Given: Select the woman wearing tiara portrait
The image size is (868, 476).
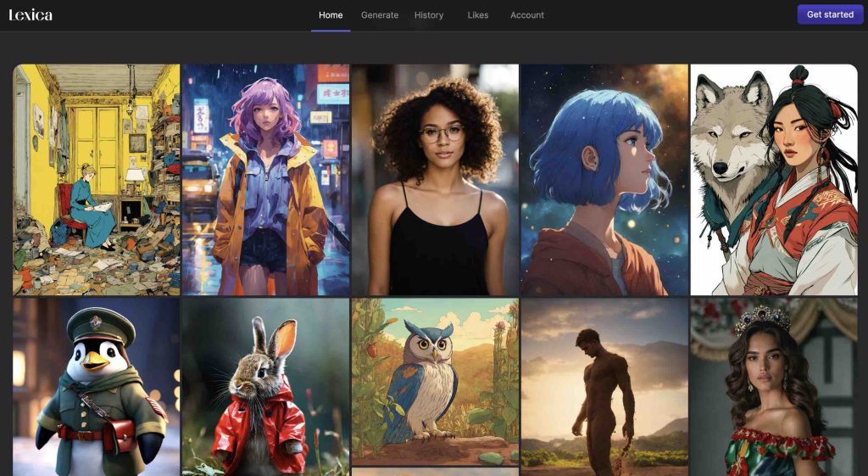Looking at the screenshot, I should (x=774, y=387).
